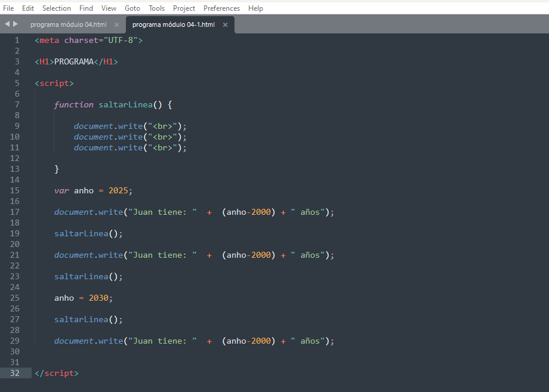This screenshot has height=392, width=549.
Task: Click the right tab navigation arrow
Action: coord(16,24)
